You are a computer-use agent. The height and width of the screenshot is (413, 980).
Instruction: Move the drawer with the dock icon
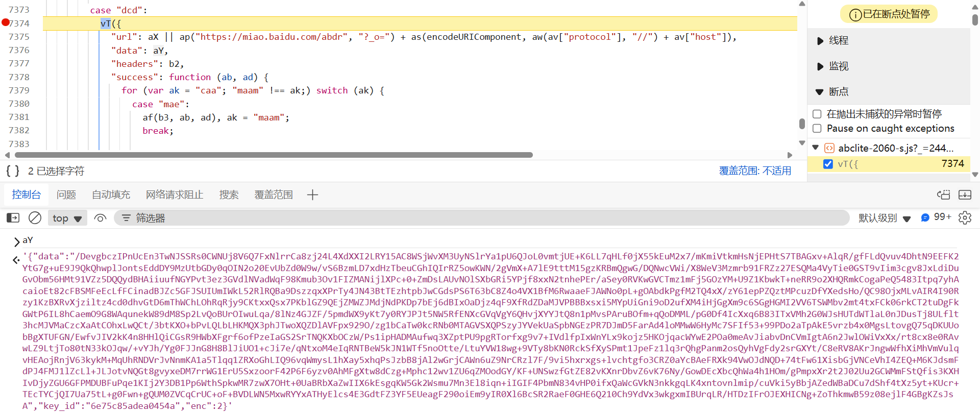pos(944,195)
